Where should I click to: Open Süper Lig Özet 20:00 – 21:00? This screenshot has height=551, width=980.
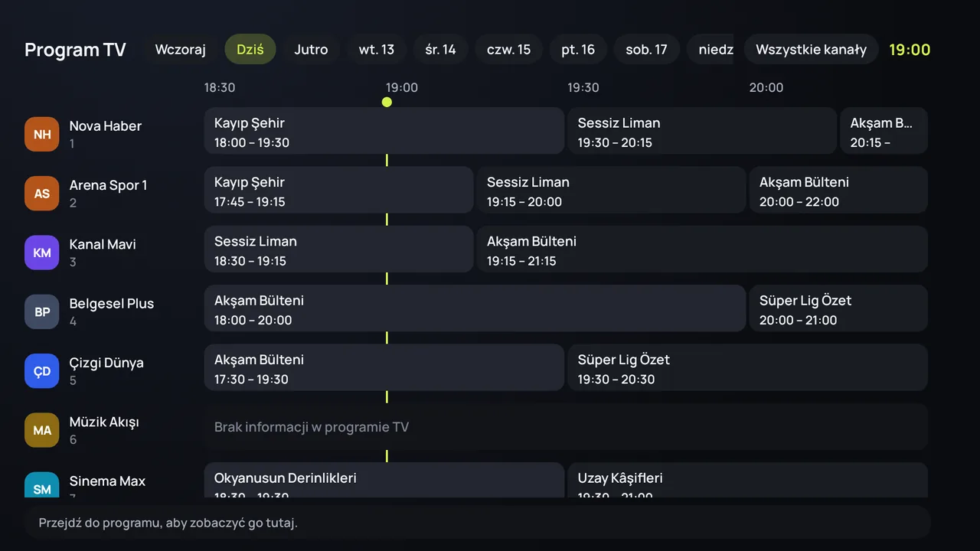(x=838, y=309)
